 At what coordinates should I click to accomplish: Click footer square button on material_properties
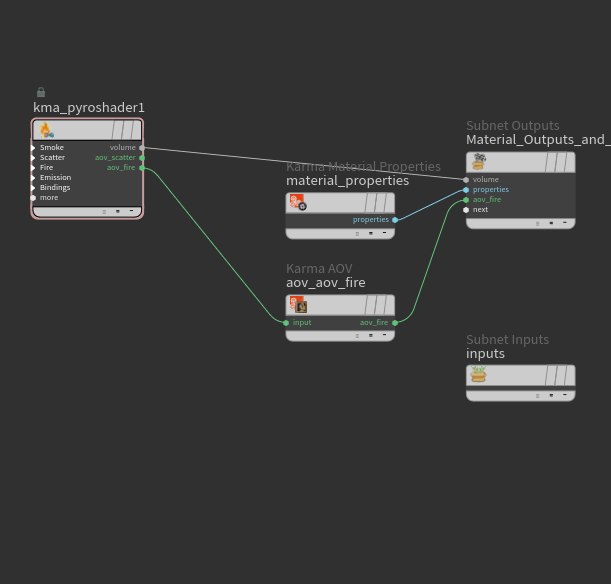pos(371,233)
